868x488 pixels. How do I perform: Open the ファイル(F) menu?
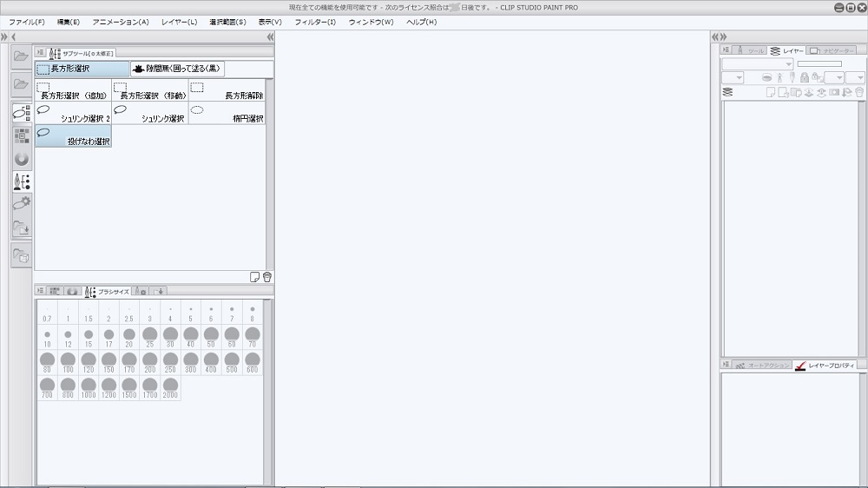coord(27,23)
